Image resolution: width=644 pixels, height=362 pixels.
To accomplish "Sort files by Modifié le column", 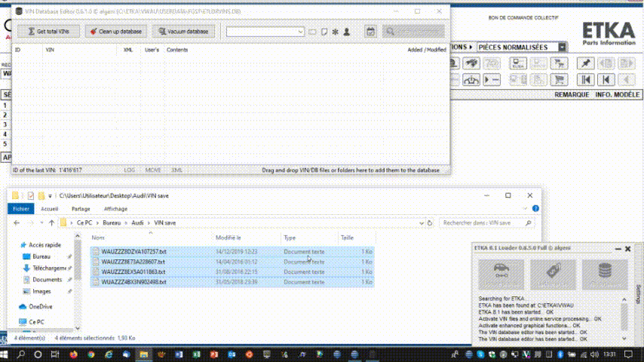I will pyautogui.click(x=228, y=238).
